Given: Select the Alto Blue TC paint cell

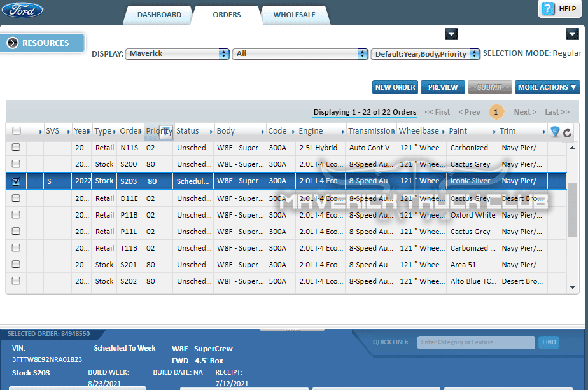Looking at the screenshot, I should point(473,281).
